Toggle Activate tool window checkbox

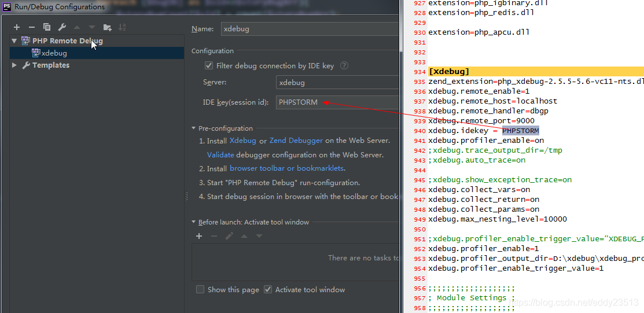(x=268, y=290)
